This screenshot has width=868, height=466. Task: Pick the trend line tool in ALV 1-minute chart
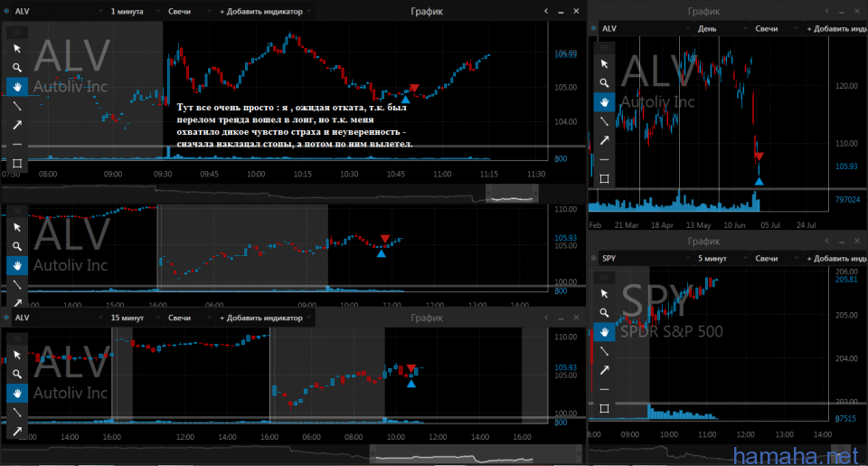tap(17, 106)
